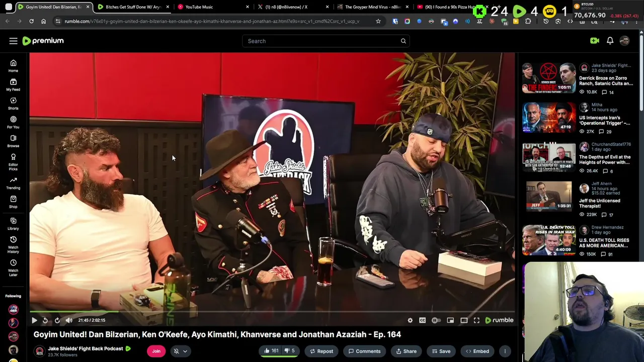Open Watch Later in the sidebar
Image resolution: width=644 pixels, height=362 pixels.
13,268
